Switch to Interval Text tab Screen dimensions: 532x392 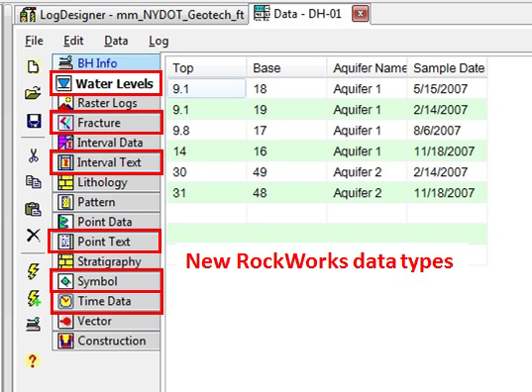point(106,162)
